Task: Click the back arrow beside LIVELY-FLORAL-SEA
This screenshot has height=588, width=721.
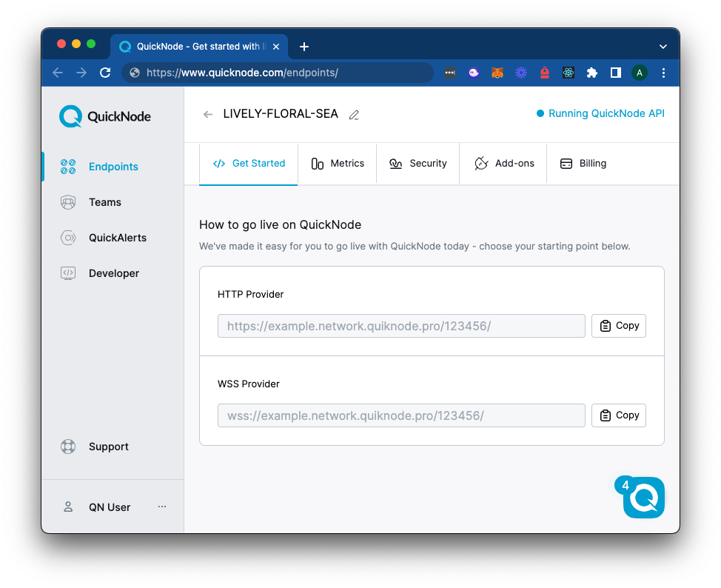Action: (x=208, y=114)
